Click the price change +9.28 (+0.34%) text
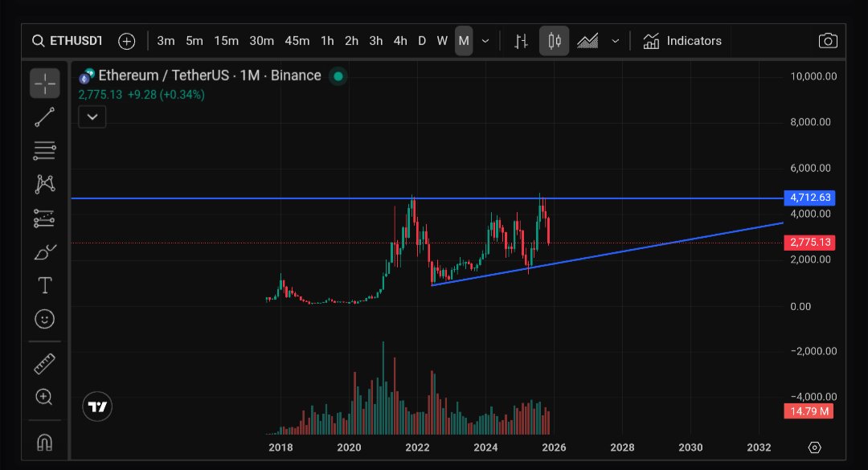Viewport: 868px width, 470px height. [x=166, y=95]
